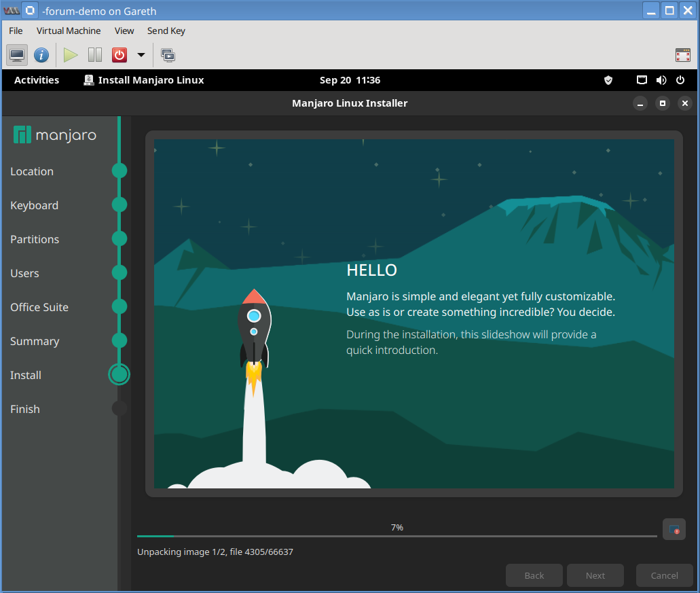Click the "Unpacking image 1/2" status text

[215, 552]
